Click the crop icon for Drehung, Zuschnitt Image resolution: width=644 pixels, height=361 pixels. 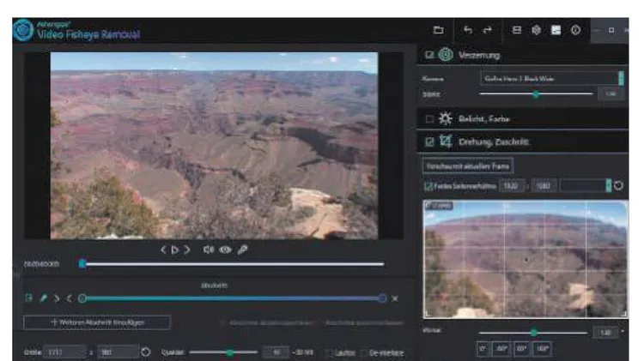click(x=446, y=141)
